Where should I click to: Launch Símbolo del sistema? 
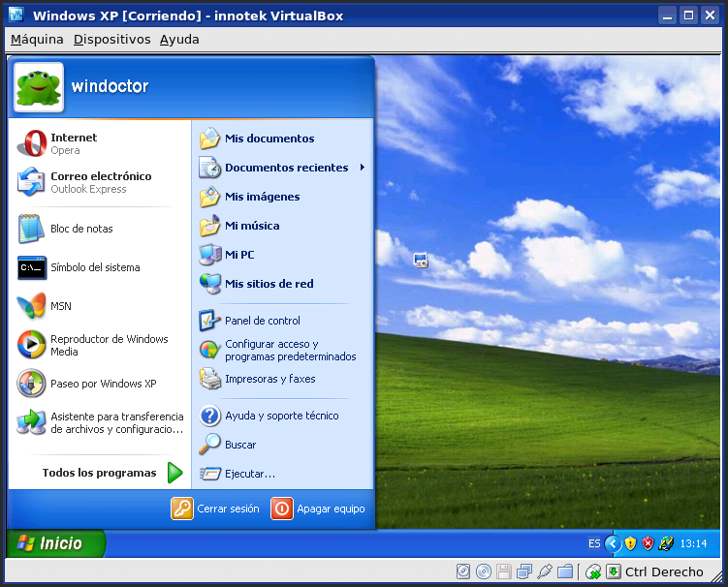[94, 267]
